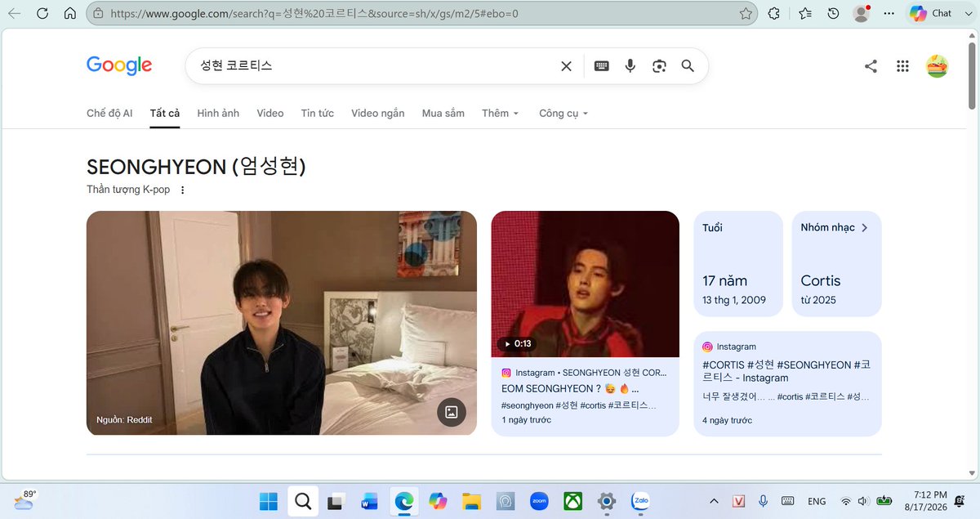Open the Tuổi 17 năm card
This screenshot has width=980, height=519.
tap(738, 264)
